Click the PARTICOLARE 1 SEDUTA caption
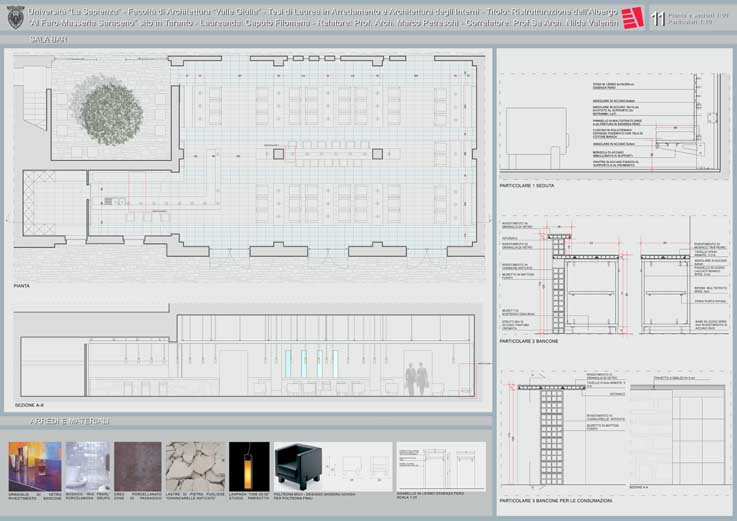Screen dimensions: 737x521 click(x=527, y=186)
